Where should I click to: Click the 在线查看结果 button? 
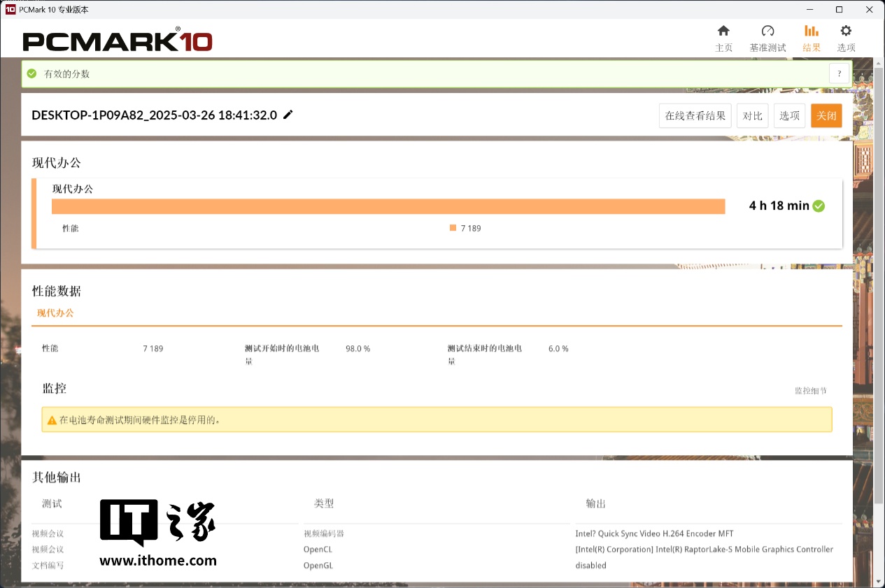point(695,116)
